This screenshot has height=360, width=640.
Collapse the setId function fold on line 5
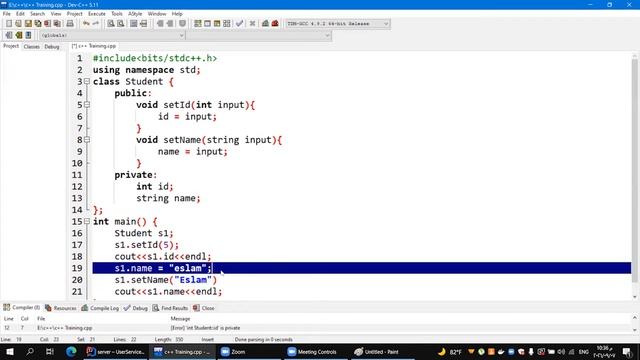tap(87, 104)
